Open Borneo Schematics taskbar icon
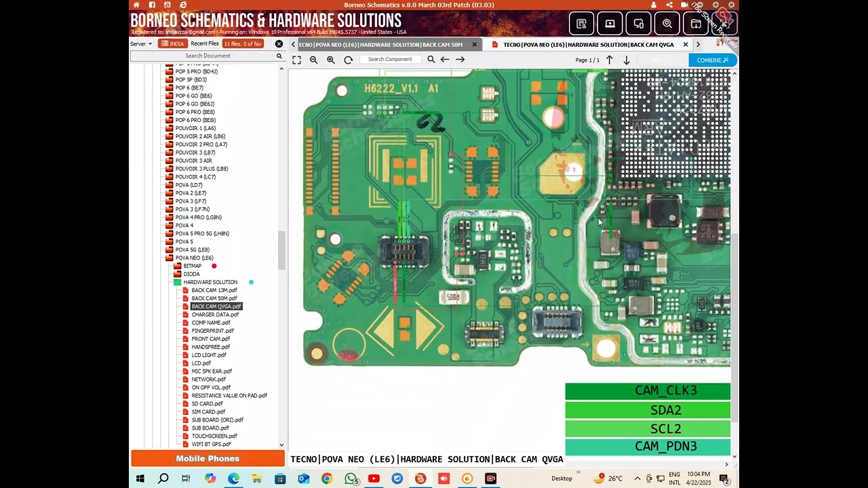Screen dimensions: 868x488 tap(420, 479)
